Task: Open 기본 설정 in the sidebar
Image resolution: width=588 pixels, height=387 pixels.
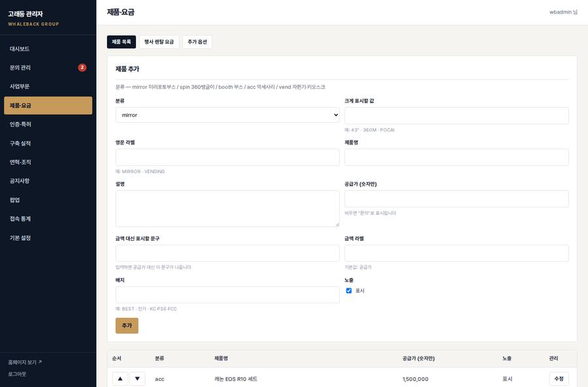Action: pyautogui.click(x=48, y=238)
